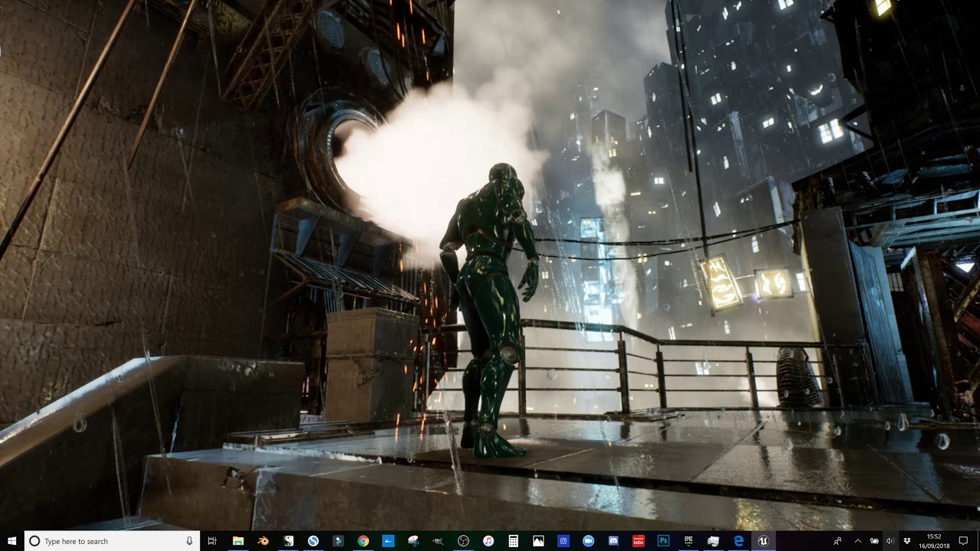Switch to the Unreal Engine taskbar icon
The height and width of the screenshot is (551, 980).
763,541
